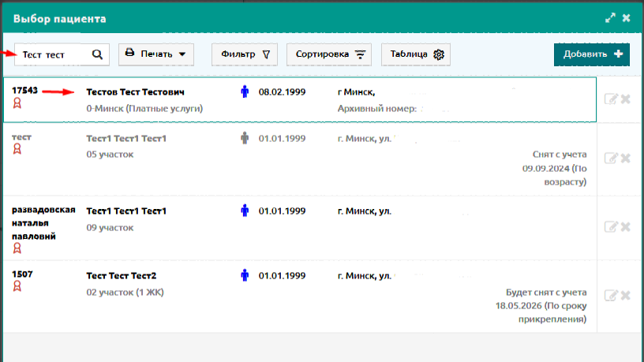This screenshot has height=362, width=644.
Task: Delete patient Тест Тест Тест2 record
Action: point(626,295)
